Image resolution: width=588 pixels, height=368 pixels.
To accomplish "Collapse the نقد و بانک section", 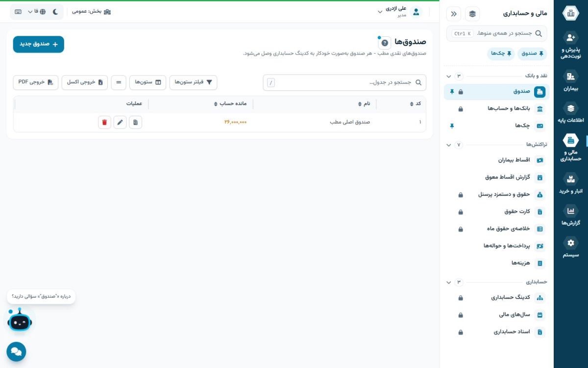I will click(448, 76).
